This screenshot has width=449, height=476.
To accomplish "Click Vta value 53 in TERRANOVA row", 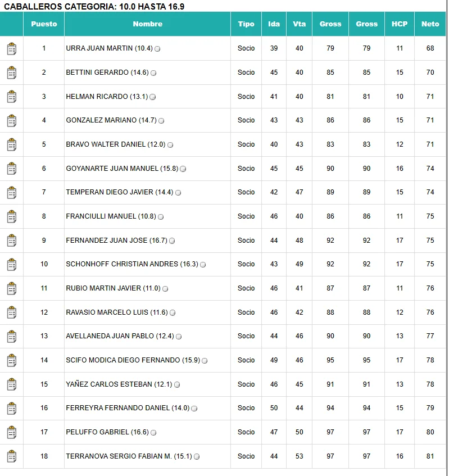I will [300, 456].
